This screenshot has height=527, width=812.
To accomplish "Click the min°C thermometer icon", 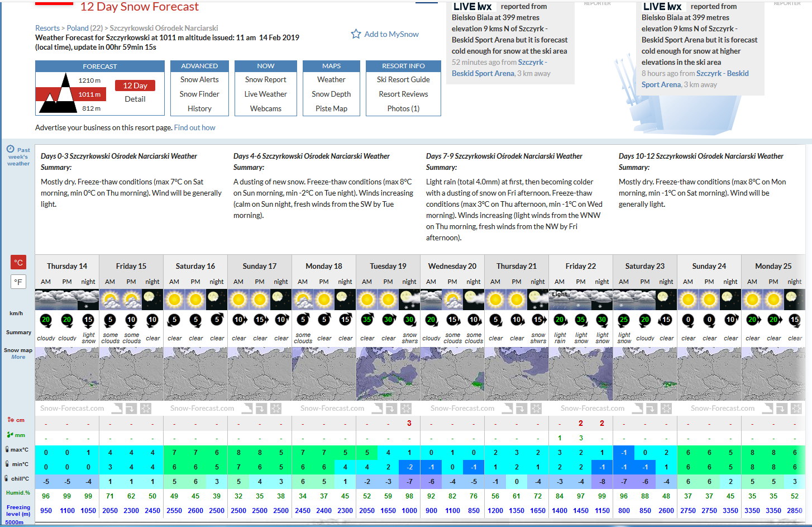I will tap(6, 464).
